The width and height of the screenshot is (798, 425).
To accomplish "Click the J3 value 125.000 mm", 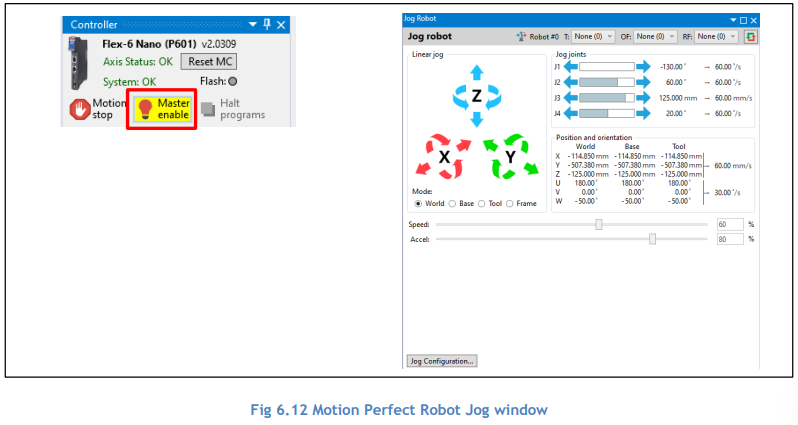I will pyautogui.click(x=678, y=98).
